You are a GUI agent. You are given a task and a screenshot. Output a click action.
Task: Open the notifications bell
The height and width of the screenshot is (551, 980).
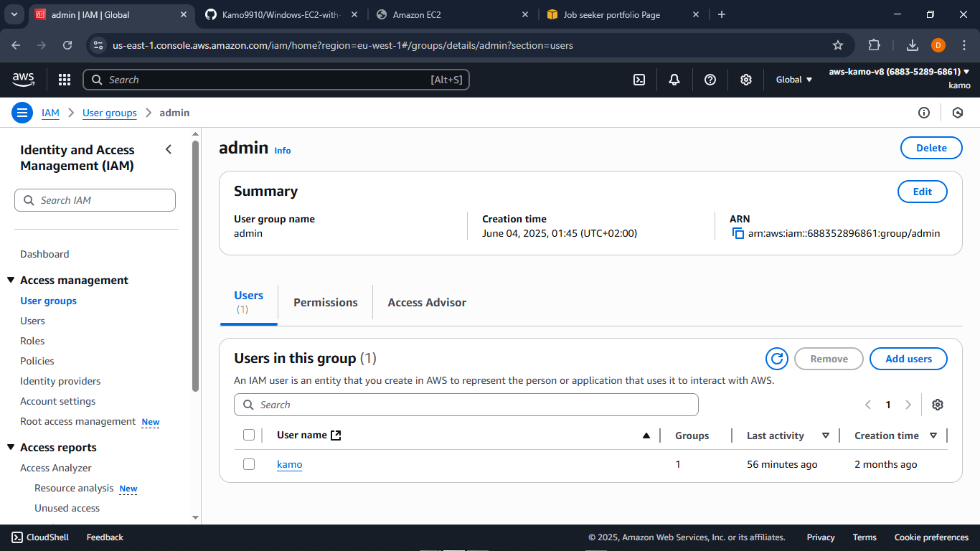pos(674,80)
